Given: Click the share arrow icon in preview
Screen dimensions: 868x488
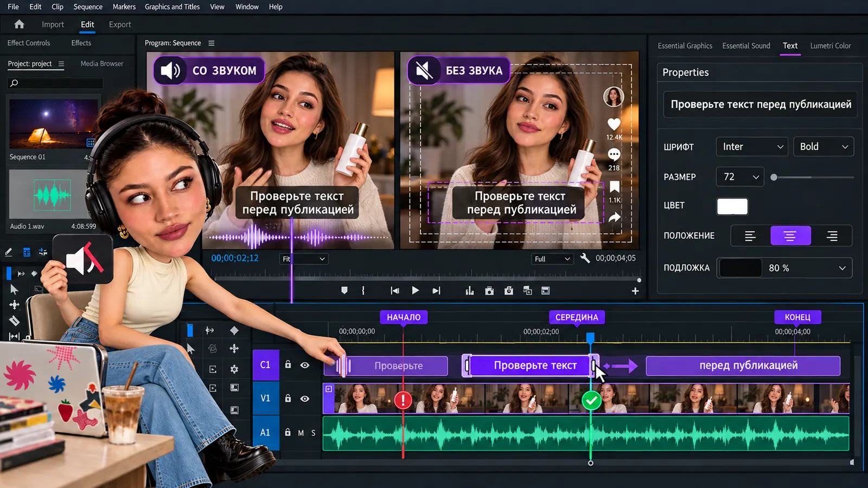Looking at the screenshot, I should [614, 217].
